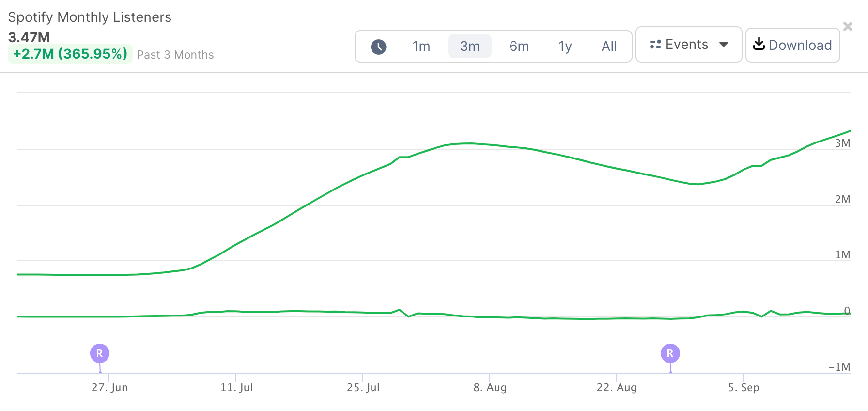Click the Spotify Monthly Listeners title

pos(90,17)
